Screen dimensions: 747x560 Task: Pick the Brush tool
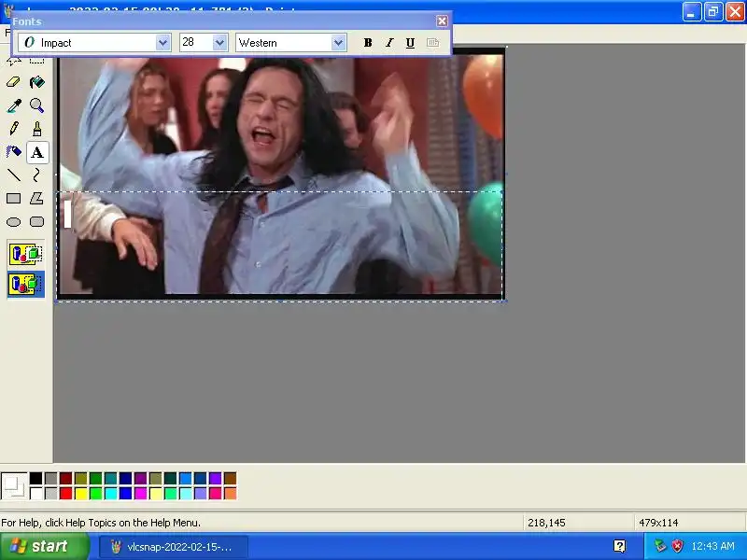coord(36,129)
